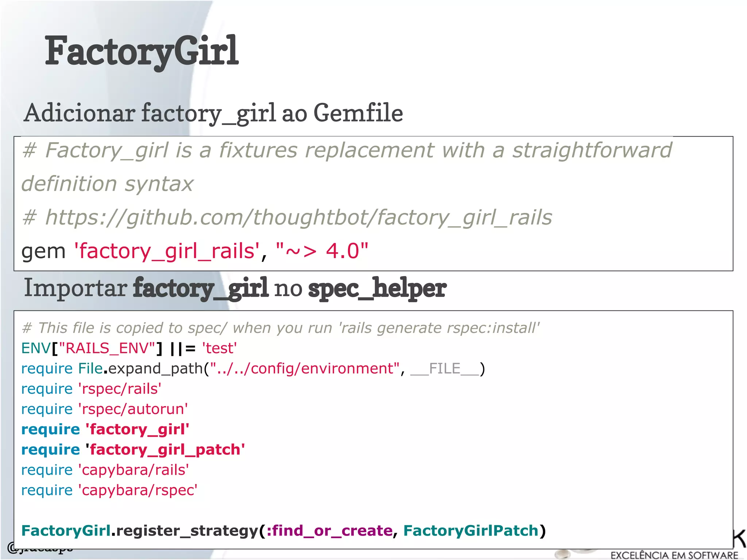Click the 'Excelência em Software' logo text

click(x=674, y=555)
